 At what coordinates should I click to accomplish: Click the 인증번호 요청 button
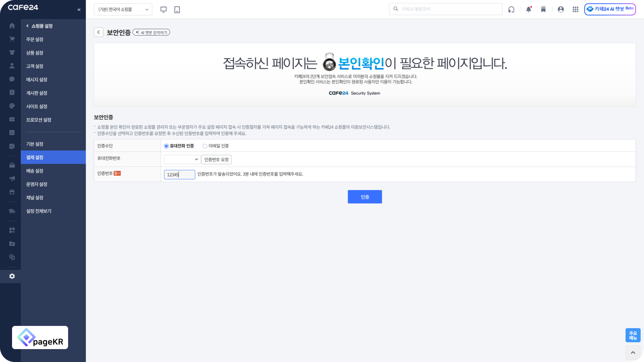[216, 159]
